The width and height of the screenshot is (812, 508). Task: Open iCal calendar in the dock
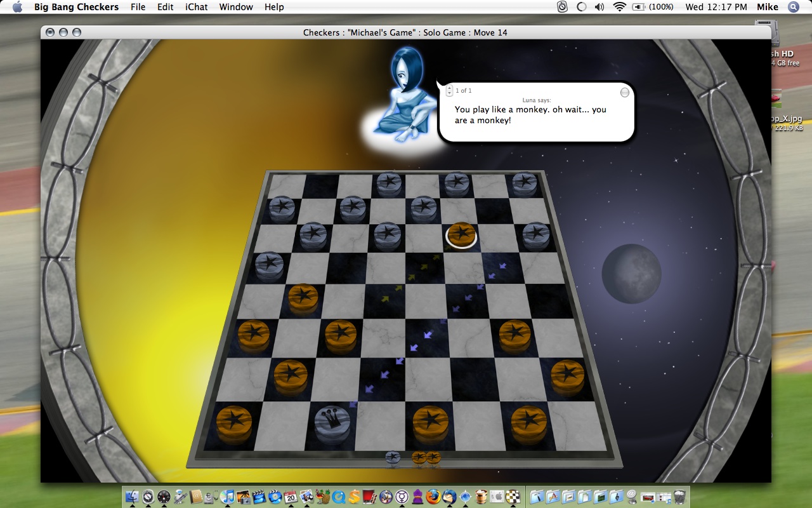291,497
